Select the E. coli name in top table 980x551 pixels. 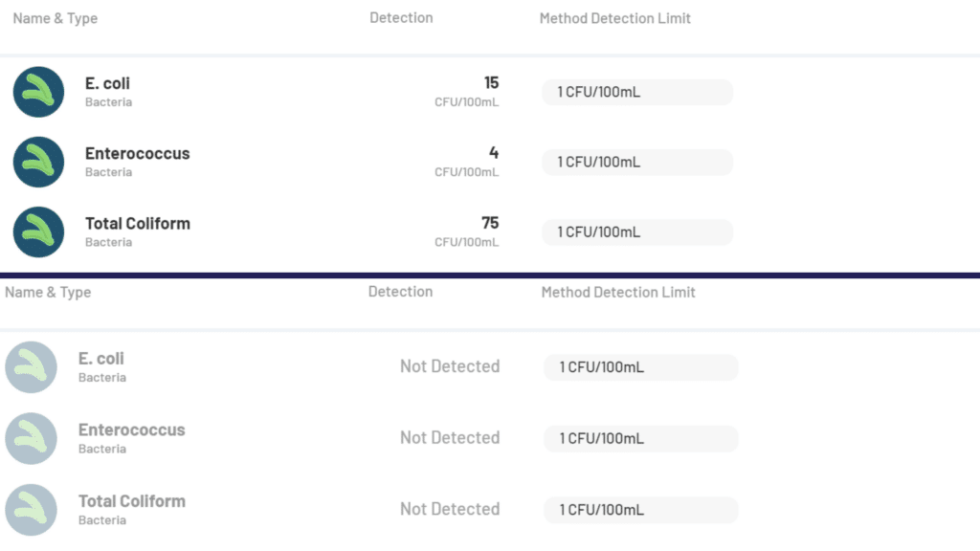107,83
